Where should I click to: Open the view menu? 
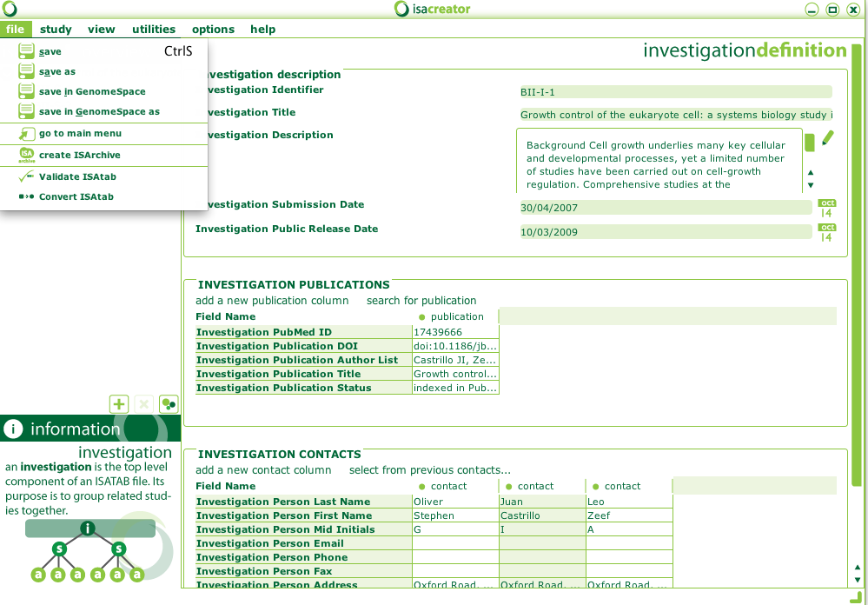pyautogui.click(x=102, y=30)
